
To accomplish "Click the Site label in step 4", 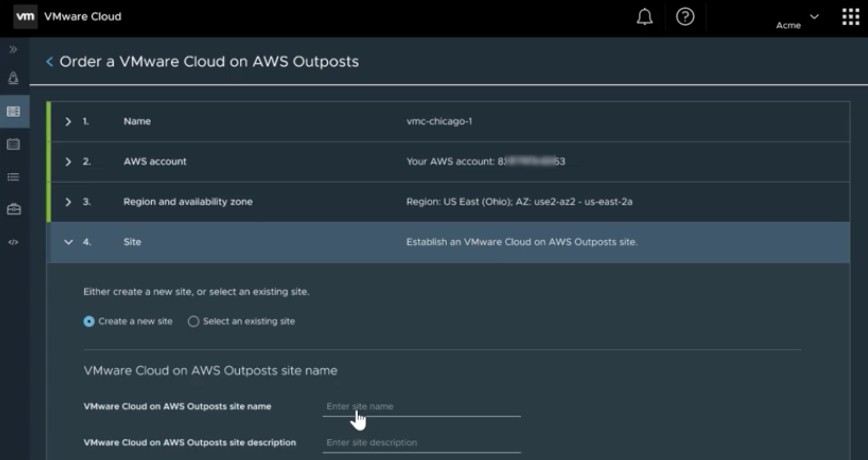I will pyautogui.click(x=132, y=242).
